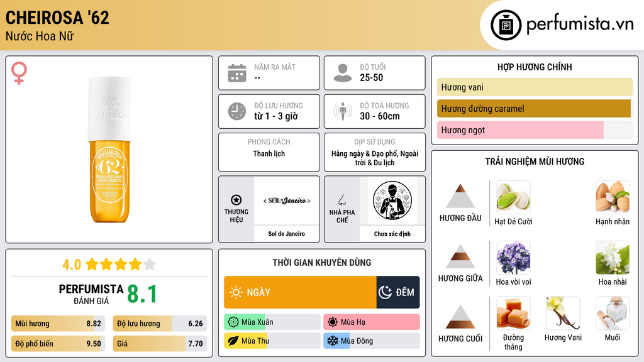Image resolution: width=644 pixels, height=362 pixels.
Task: Click the sillage value 30 - 60cm
Action: (380, 116)
